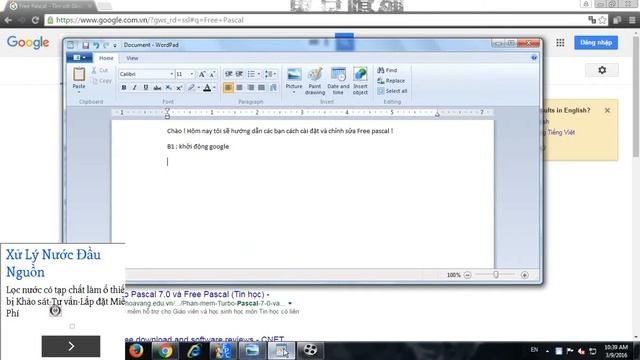Open Firefox from the taskbar
The height and width of the screenshot is (360, 640).
[x=136, y=351]
